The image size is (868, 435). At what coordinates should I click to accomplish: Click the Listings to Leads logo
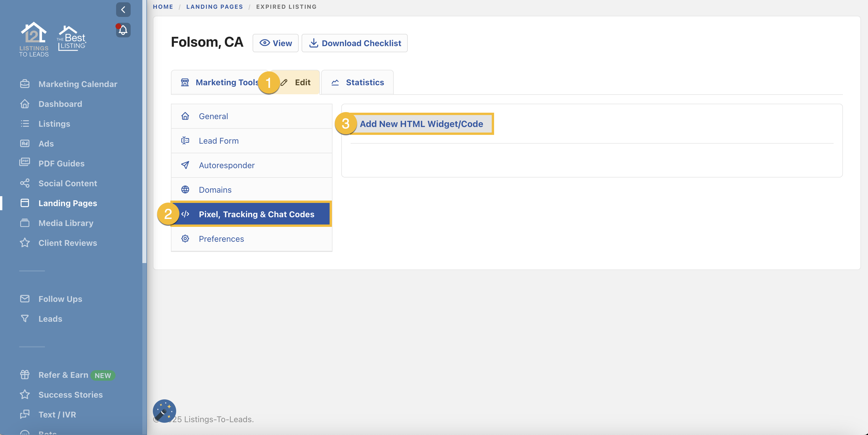pos(34,39)
